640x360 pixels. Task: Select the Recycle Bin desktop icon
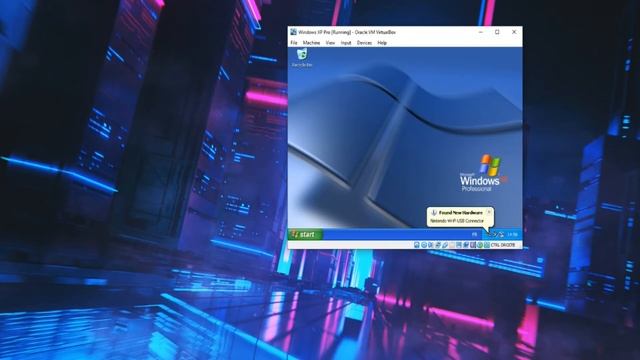point(302,58)
